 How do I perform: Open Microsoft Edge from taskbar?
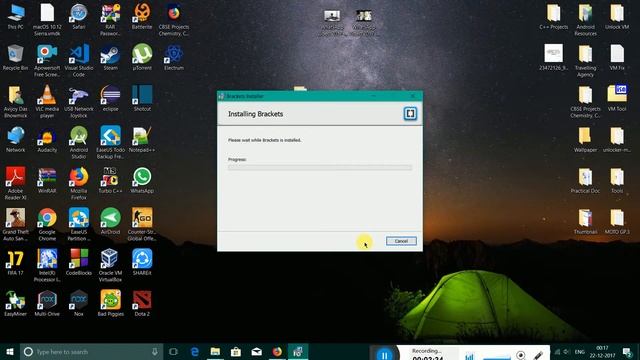click(x=195, y=351)
